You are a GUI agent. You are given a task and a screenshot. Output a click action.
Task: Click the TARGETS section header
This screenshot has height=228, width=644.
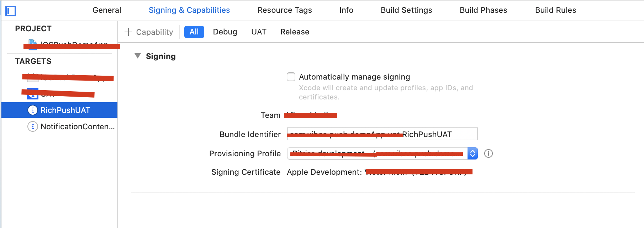click(33, 61)
